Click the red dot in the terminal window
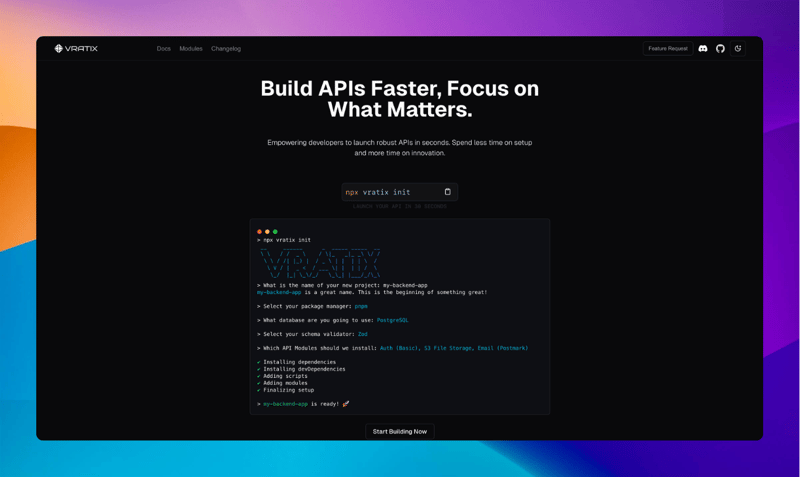 click(260, 232)
